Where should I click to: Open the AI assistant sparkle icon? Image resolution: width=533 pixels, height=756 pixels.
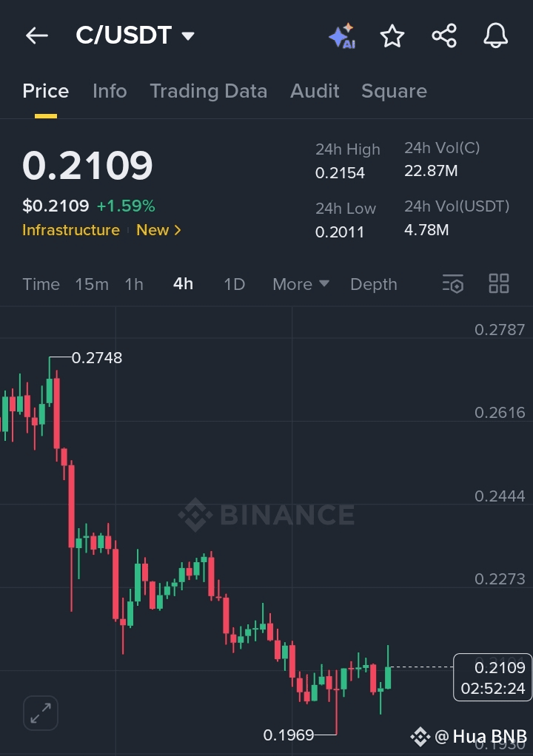[342, 36]
